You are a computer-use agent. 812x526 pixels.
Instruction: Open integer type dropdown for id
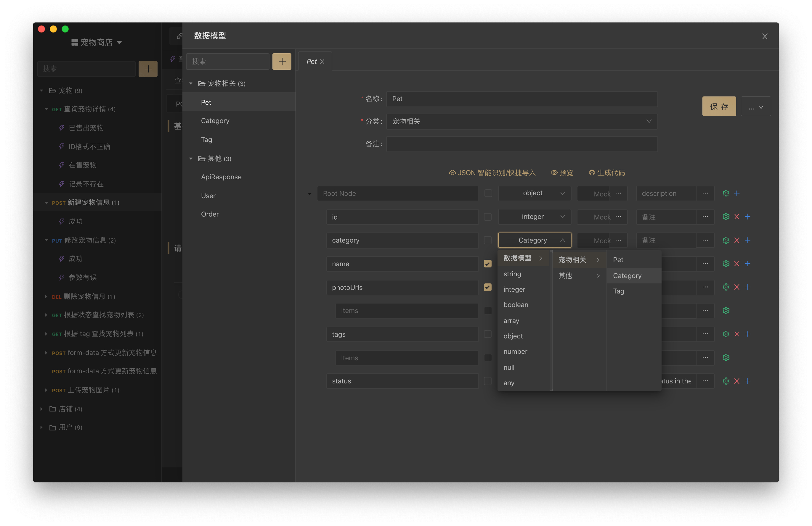pos(534,217)
